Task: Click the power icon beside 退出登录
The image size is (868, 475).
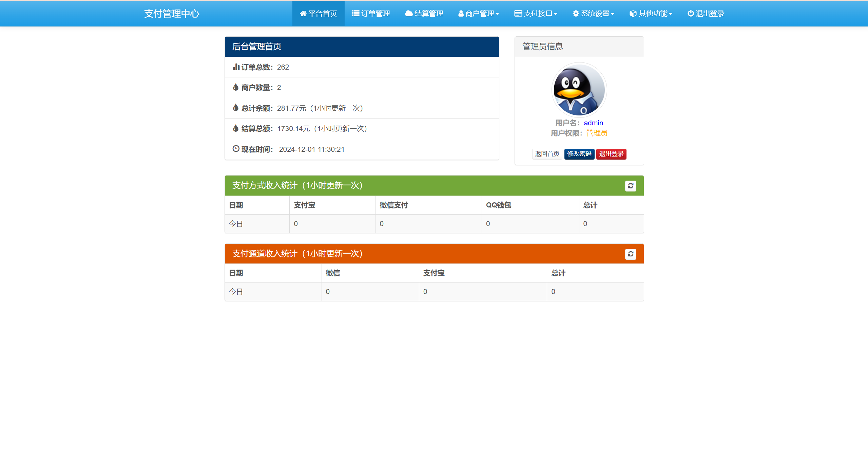Action: (690, 14)
